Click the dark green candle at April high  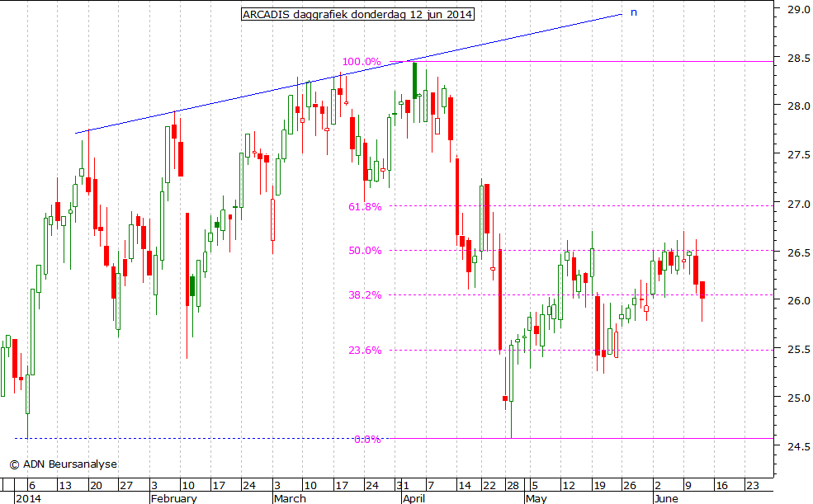point(414,81)
